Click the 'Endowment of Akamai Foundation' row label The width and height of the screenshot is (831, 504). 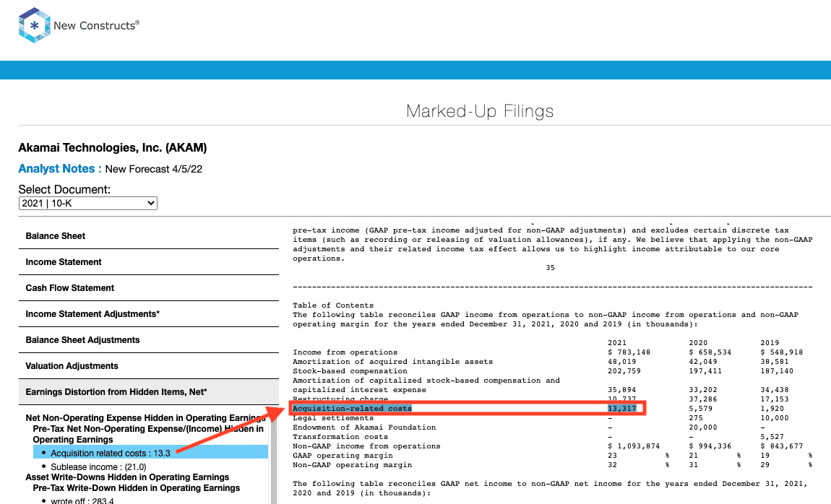364,427
